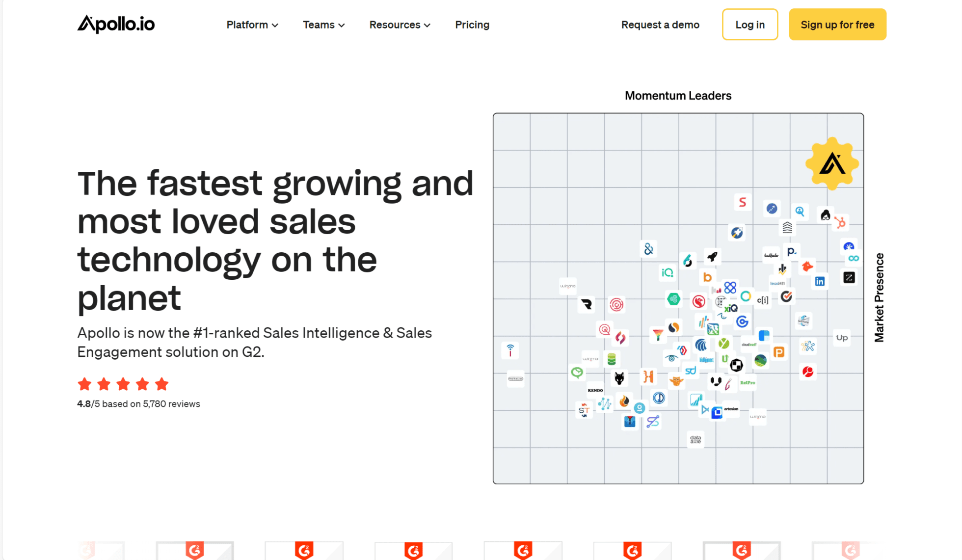This screenshot has width=962, height=560.
Task: Click the Log in button
Action: [750, 25]
